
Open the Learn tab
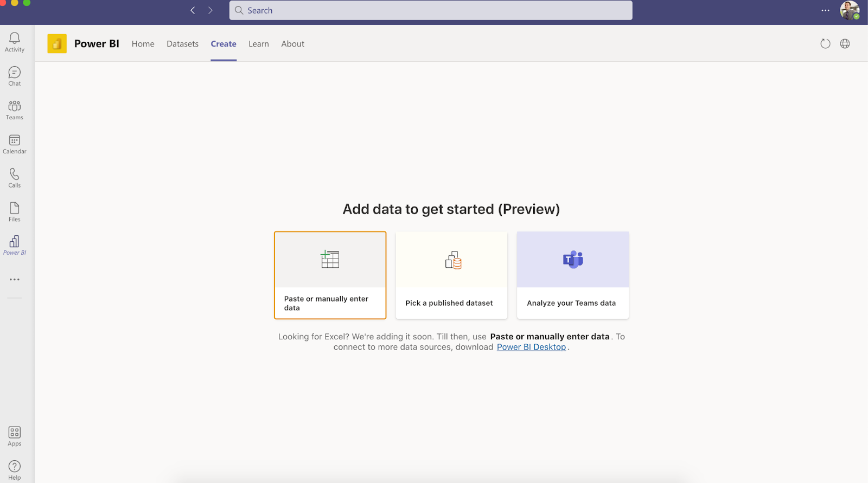(259, 44)
